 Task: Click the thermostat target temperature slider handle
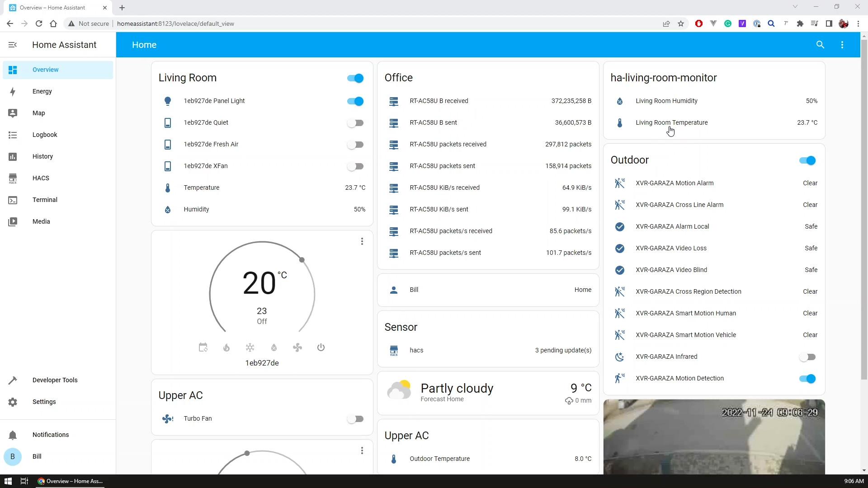point(302,260)
